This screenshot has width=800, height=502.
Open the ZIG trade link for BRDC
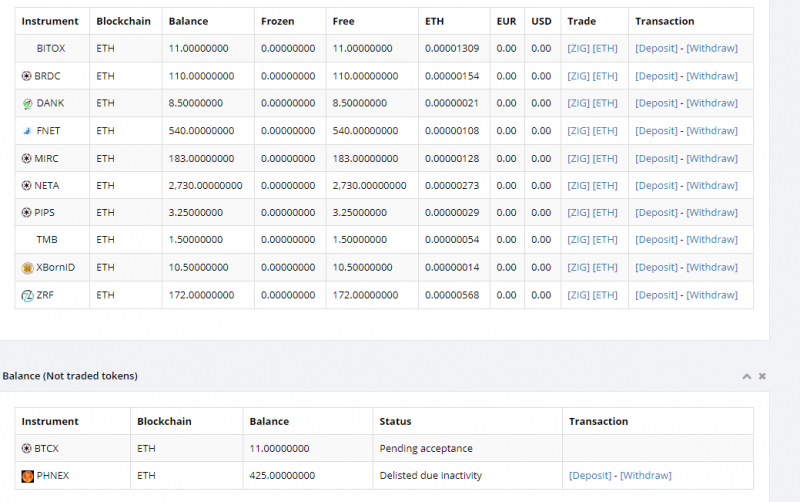point(579,76)
